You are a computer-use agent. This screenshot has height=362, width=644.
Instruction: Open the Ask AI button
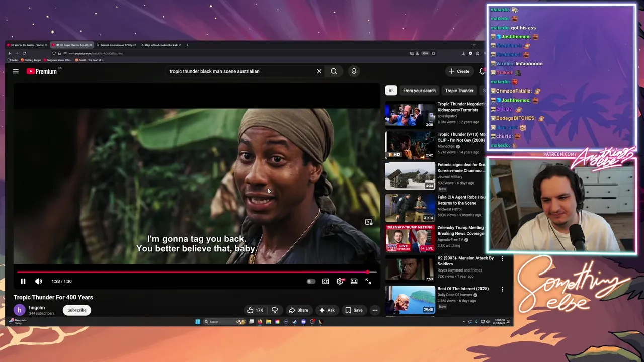click(x=327, y=310)
